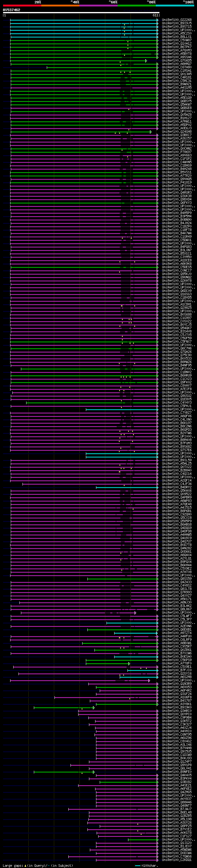Select the UniRef100_Q10A12 label

coord(176,43)
